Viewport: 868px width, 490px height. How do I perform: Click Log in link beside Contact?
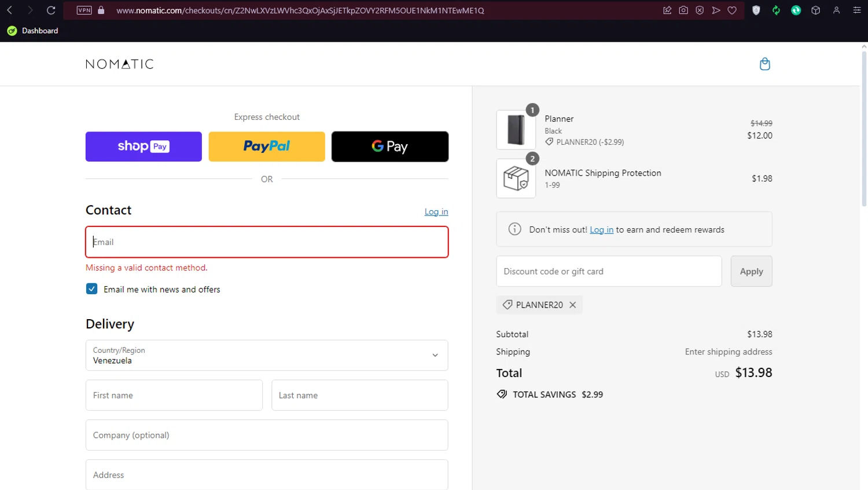click(436, 212)
